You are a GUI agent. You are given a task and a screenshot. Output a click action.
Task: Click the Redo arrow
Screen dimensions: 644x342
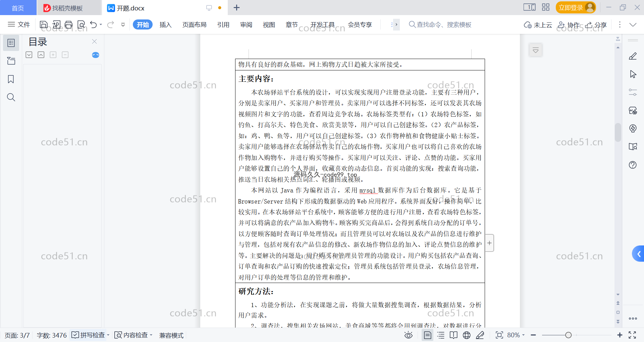click(110, 24)
